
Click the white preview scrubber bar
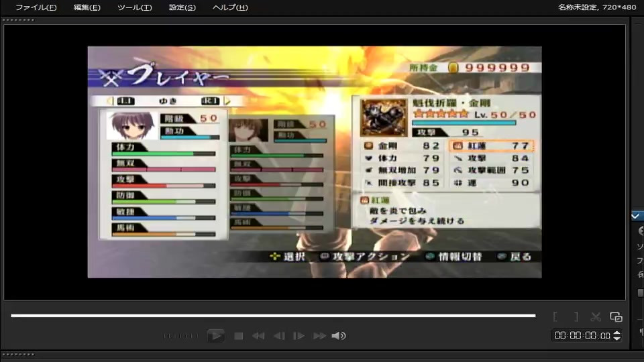pyautogui.click(x=273, y=316)
